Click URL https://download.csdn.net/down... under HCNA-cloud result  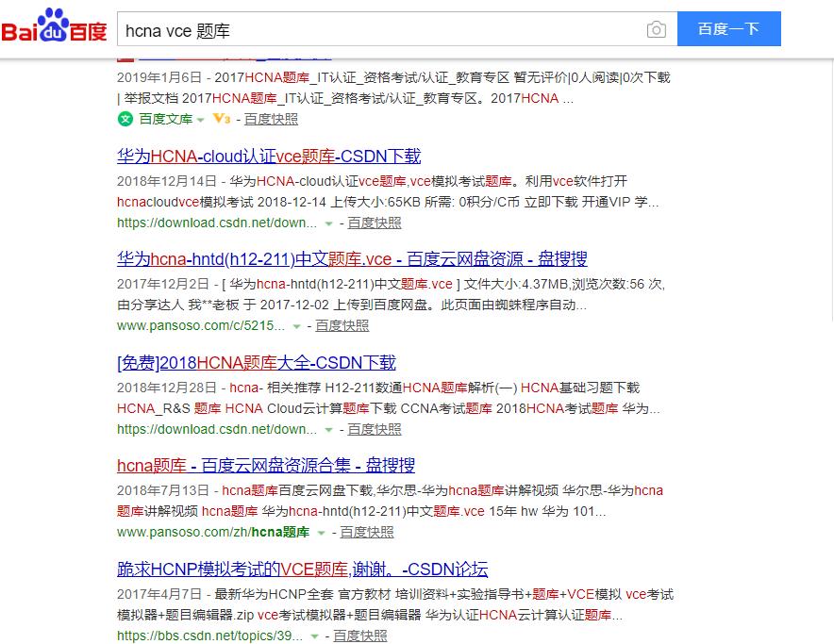pos(217,223)
